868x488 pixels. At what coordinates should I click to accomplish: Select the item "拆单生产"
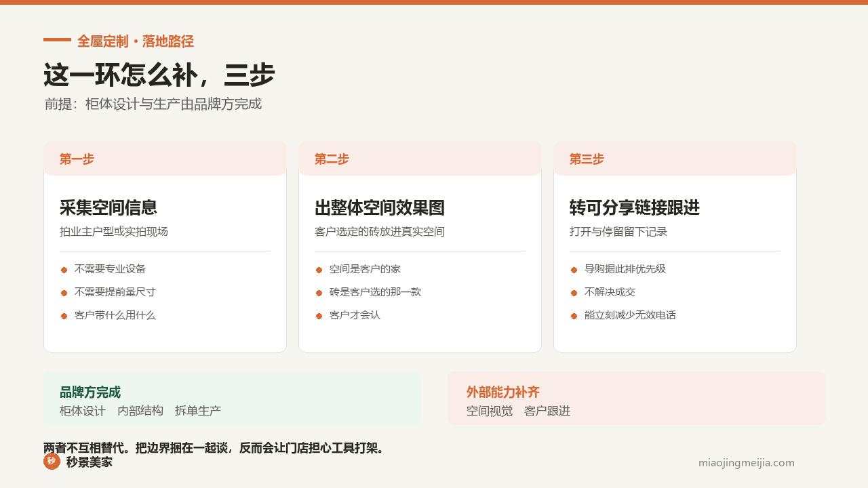coord(198,411)
